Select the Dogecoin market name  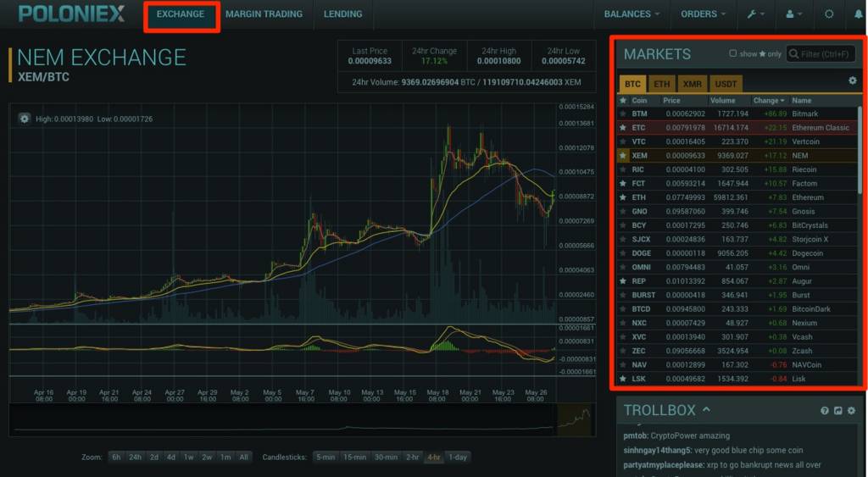807,252
